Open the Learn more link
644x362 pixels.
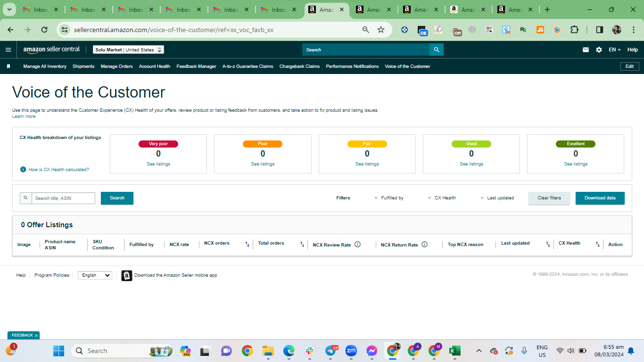pyautogui.click(x=24, y=116)
